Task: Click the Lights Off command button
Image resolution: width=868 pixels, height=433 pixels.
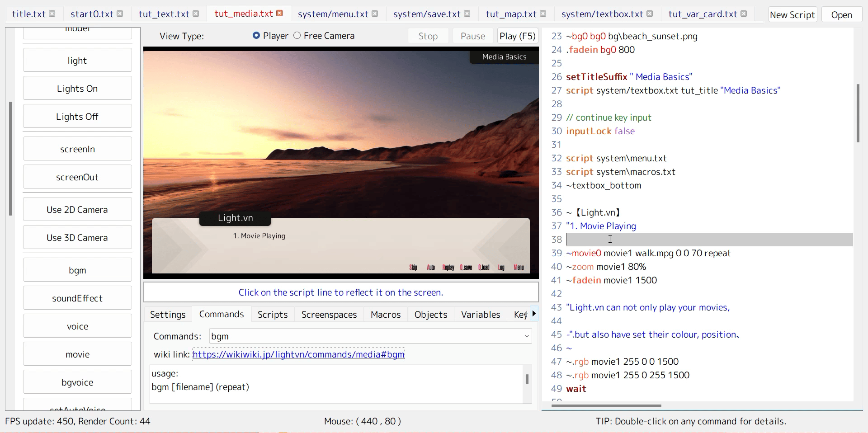Action: 77,116
